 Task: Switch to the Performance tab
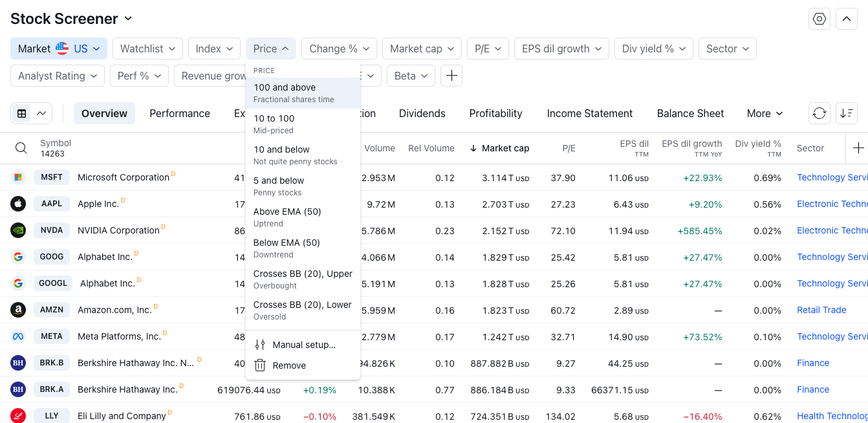(x=180, y=113)
